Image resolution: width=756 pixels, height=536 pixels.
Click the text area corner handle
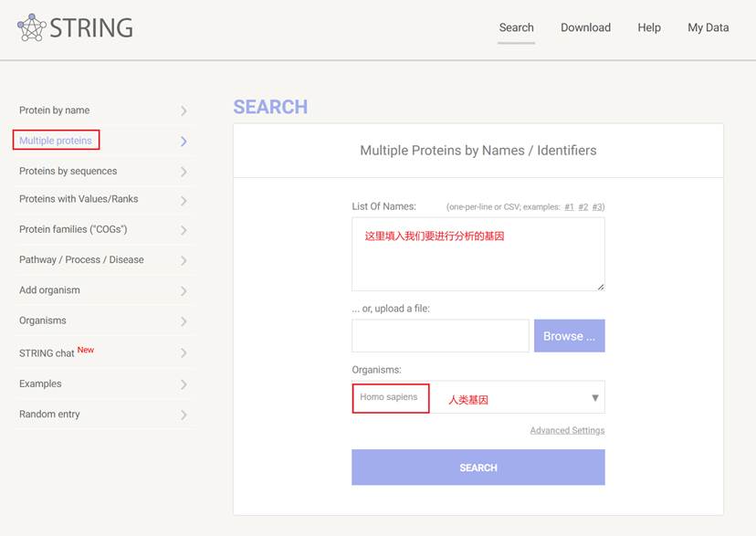[601, 287]
